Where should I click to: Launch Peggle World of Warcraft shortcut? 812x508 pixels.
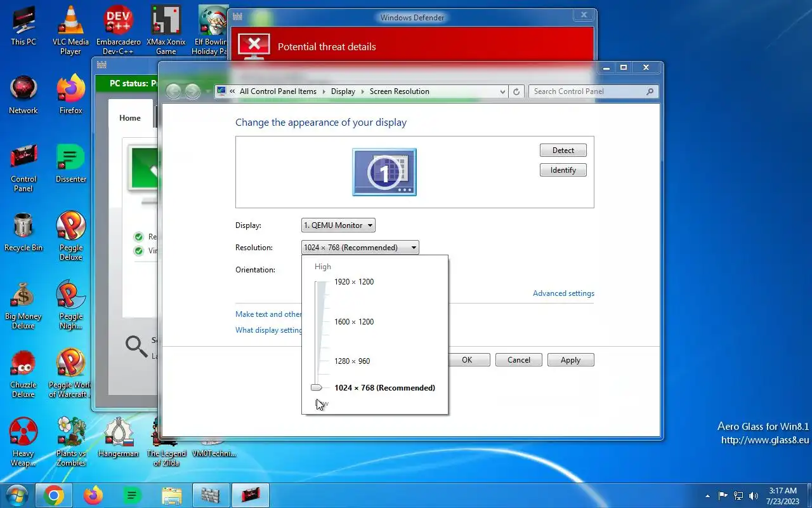click(x=70, y=374)
